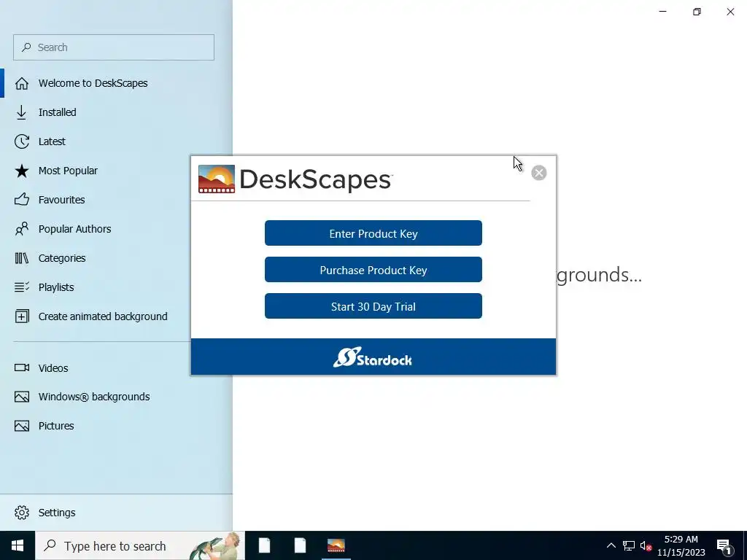Viewport: 747px width, 560px height.
Task: Click the home icon beside Welcome to DeskScapes
Action: [x=21, y=83]
